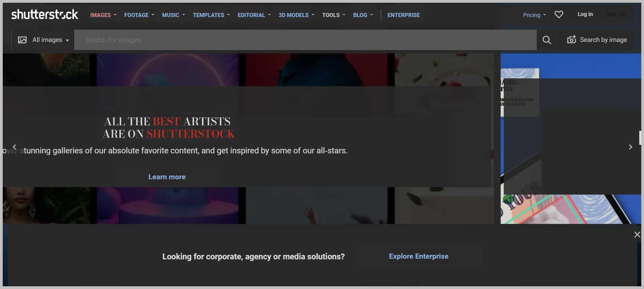Close the enterprise banner
This screenshot has width=644, height=289.
coord(637,234)
